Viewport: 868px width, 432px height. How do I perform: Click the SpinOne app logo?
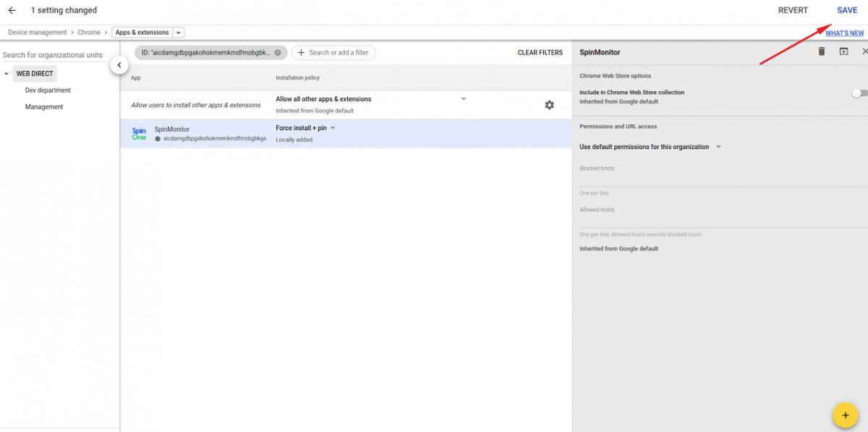[139, 134]
